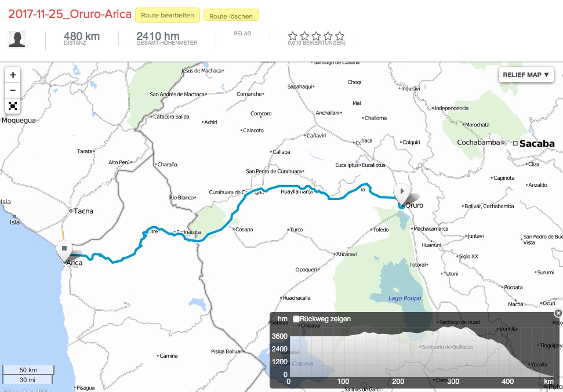Enable the Rückweg zeigen checkbox
The height and width of the screenshot is (392, 563).
click(296, 318)
